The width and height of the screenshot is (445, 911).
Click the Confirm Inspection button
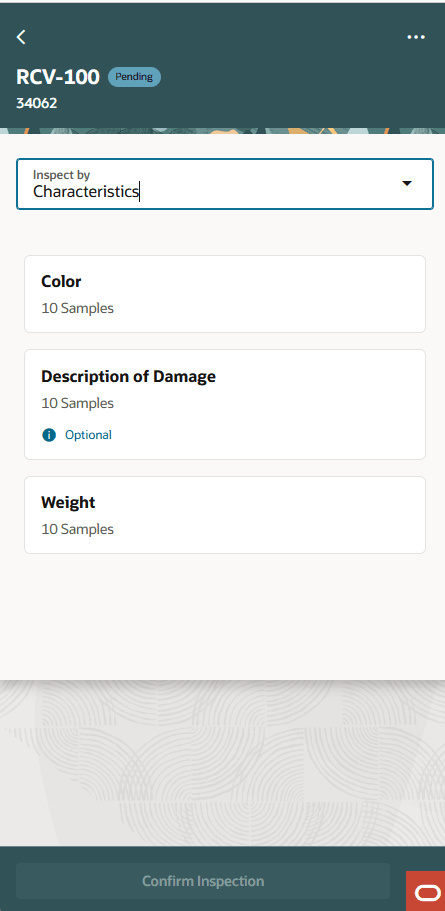[x=203, y=881]
